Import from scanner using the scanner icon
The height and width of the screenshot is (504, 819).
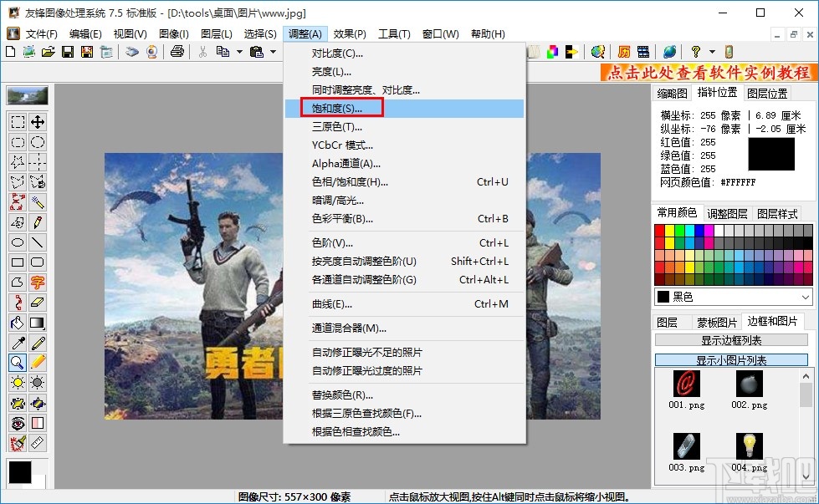click(132, 52)
